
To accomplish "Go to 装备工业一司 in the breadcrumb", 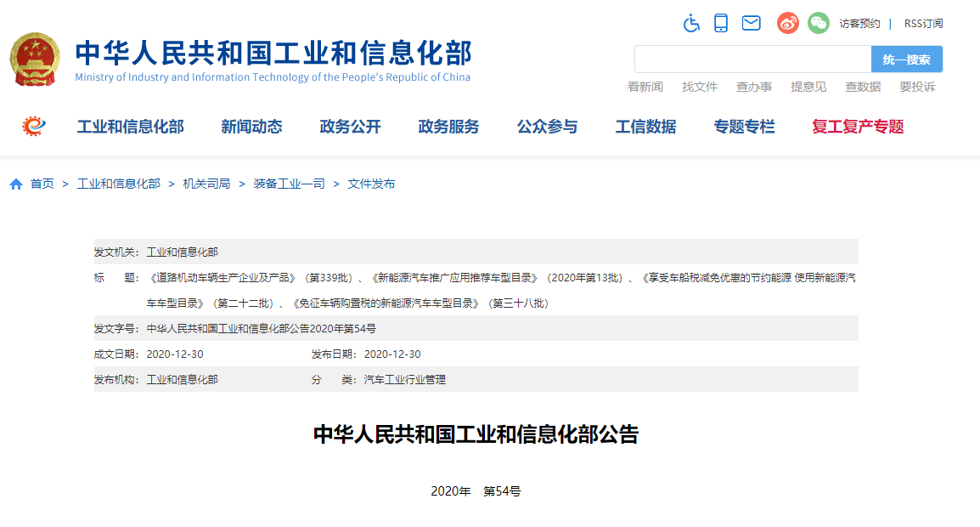I will (289, 184).
